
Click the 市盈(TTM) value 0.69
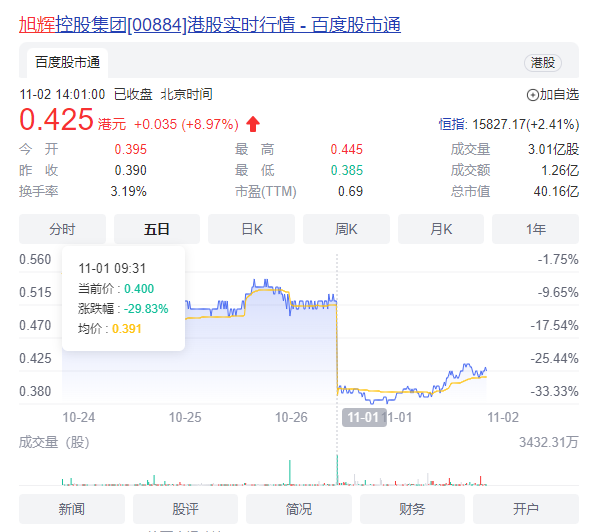(x=350, y=191)
